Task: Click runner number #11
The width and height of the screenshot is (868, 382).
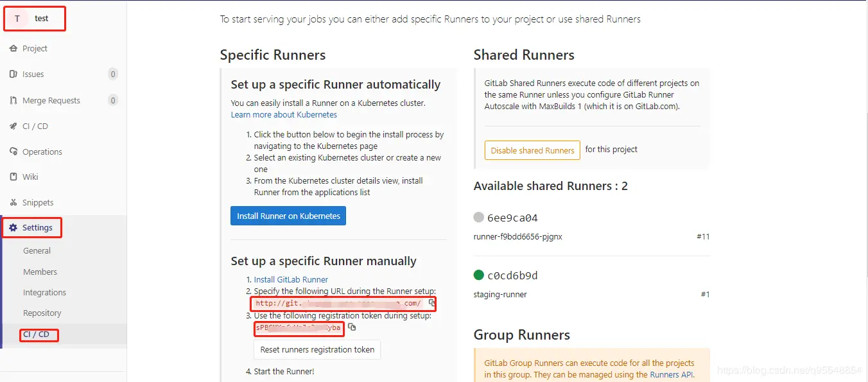Action: pos(703,237)
